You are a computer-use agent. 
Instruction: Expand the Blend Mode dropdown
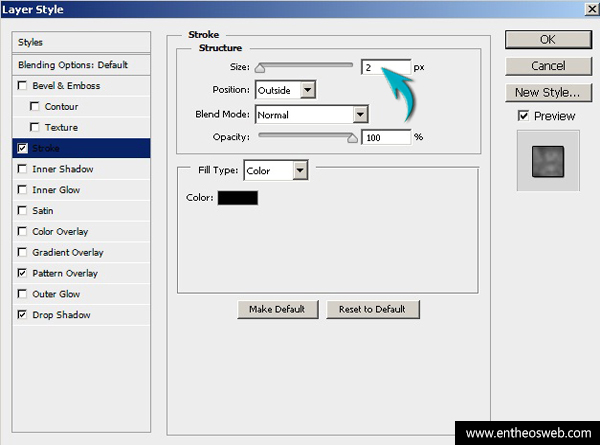[360, 114]
